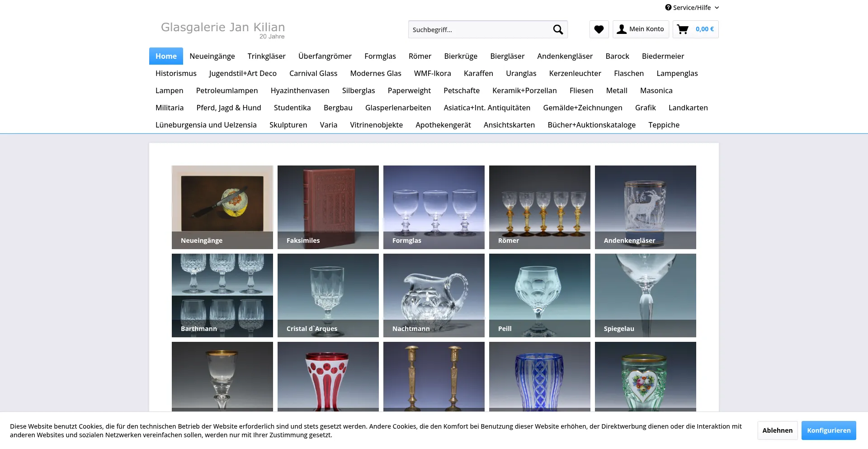Open the Historismus category

176,73
